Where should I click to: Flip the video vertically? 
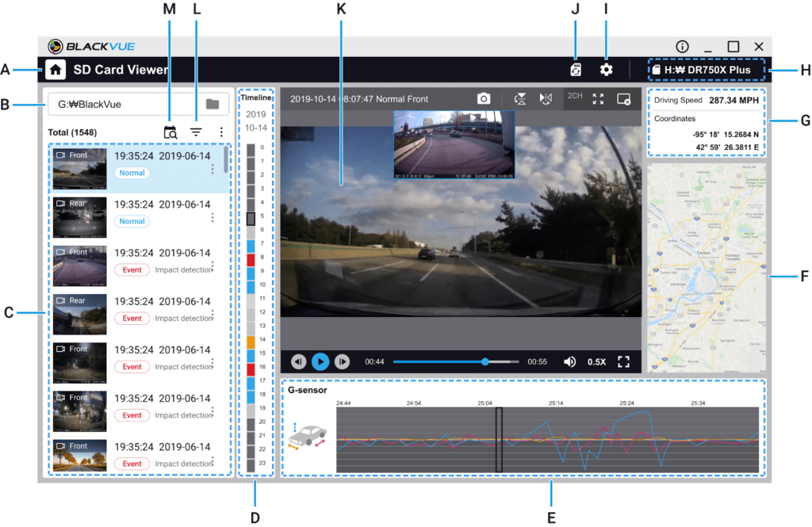coord(520,99)
